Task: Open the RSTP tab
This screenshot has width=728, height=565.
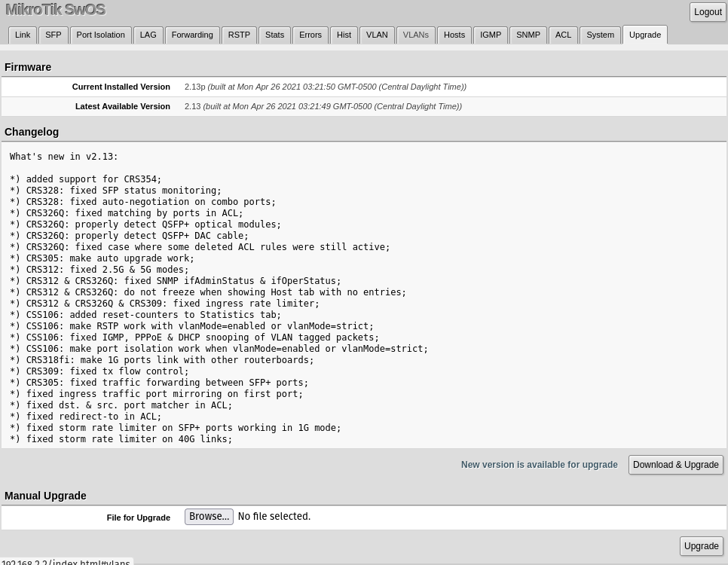Action: [239, 35]
